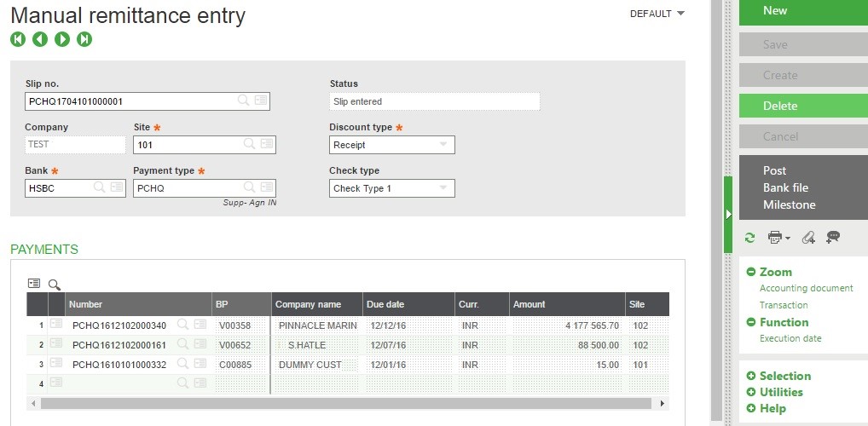The image size is (868, 426).
Task: Open row action icon for PCHQ1612102000340
Action: (x=56, y=325)
